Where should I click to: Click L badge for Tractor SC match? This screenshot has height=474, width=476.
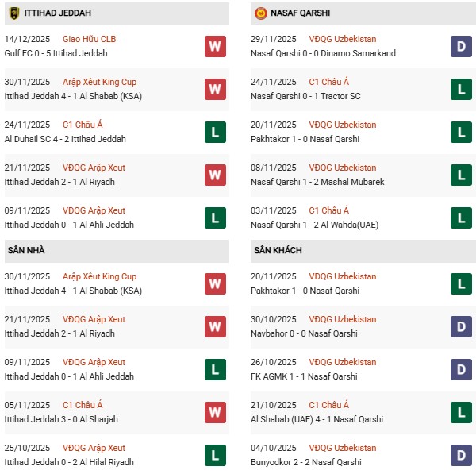(462, 89)
